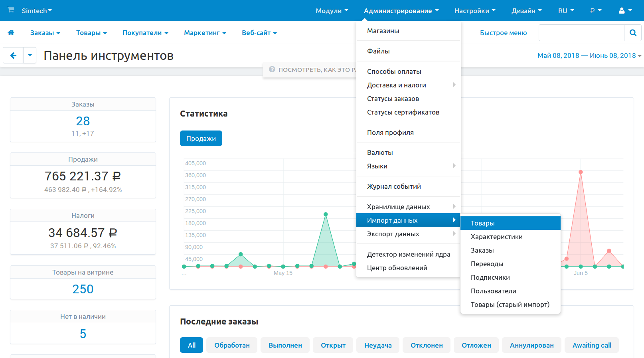Go to the home icon
The height and width of the screenshot is (358, 644).
tap(11, 33)
